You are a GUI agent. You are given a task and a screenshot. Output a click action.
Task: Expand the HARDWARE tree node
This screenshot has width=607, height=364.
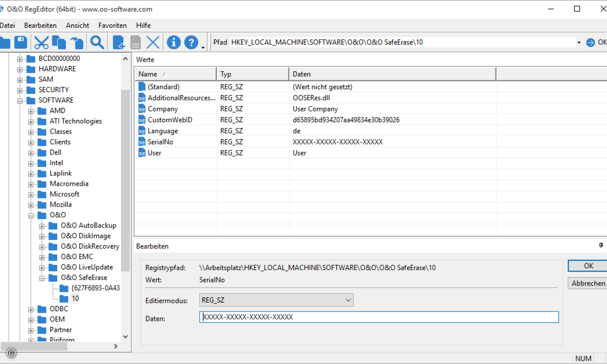click(20, 69)
